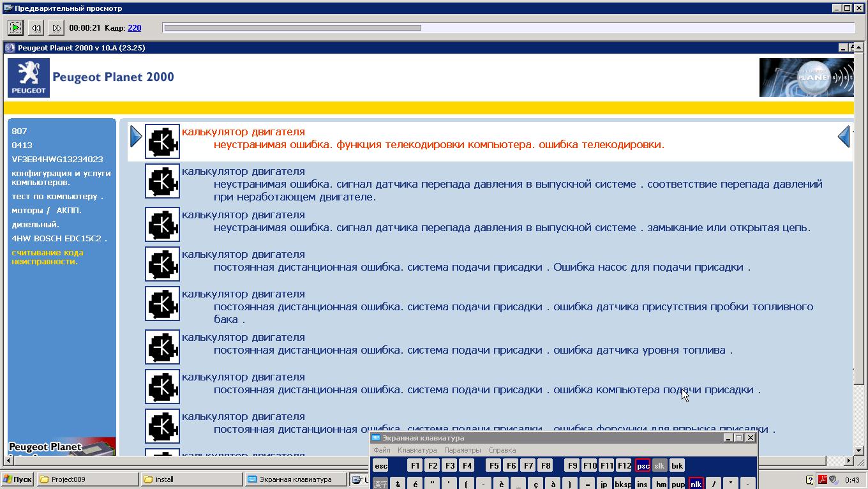This screenshot has width=868, height=489.
Task: Click the brk break key
Action: 677,465
